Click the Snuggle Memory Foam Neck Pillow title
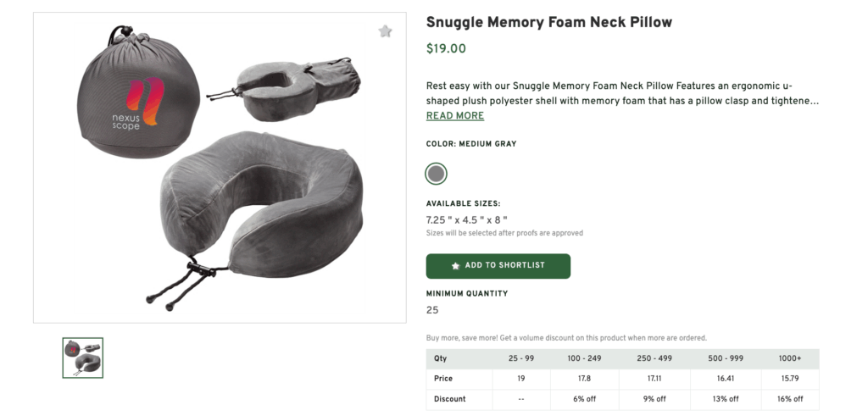The width and height of the screenshot is (868, 416). (x=548, y=23)
